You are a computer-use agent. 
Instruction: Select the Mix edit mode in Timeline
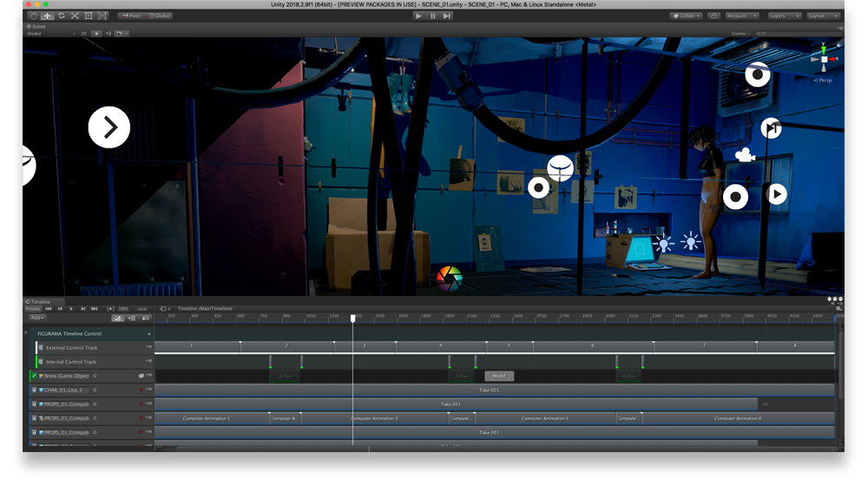coord(117,318)
